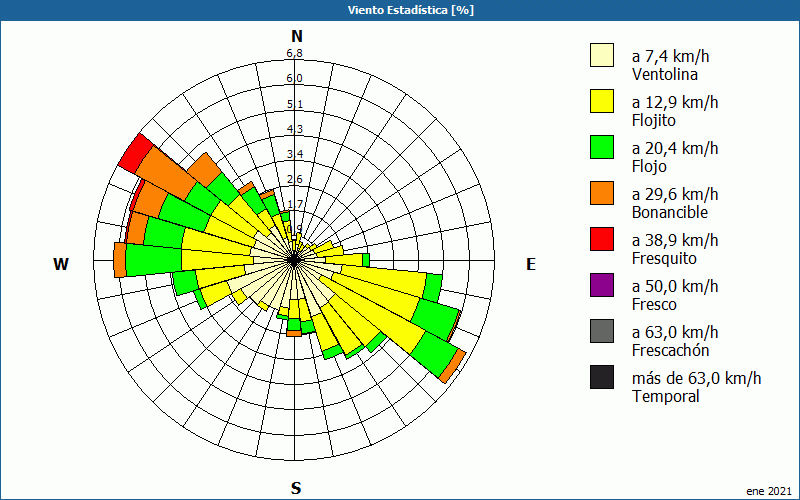
Task: Click the Bonancible label
Action: 670,212
